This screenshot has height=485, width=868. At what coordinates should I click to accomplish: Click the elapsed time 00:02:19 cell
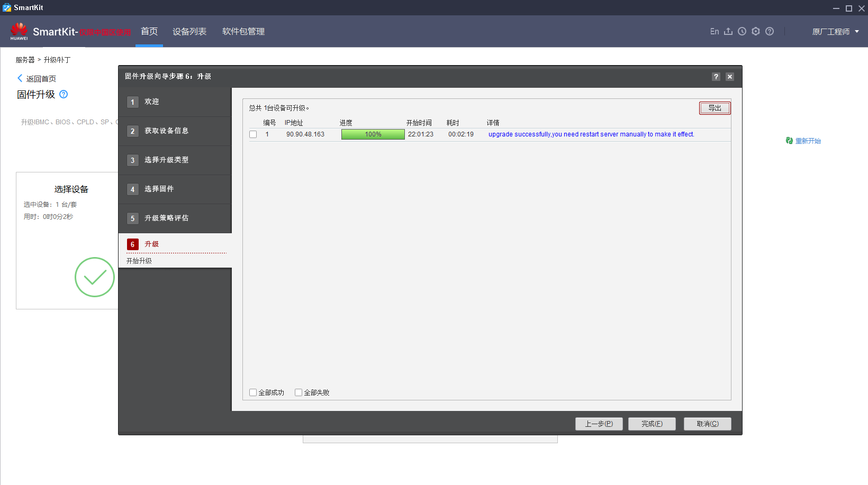pyautogui.click(x=461, y=134)
